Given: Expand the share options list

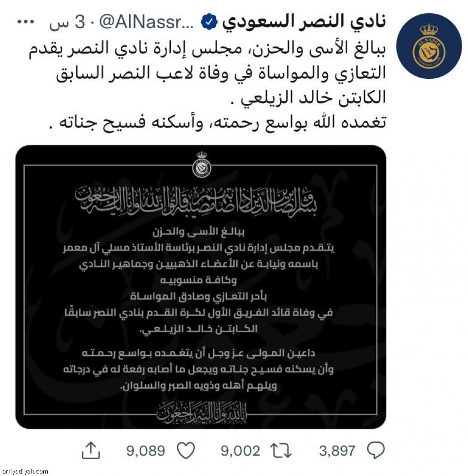Looking at the screenshot, I should (91, 450).
